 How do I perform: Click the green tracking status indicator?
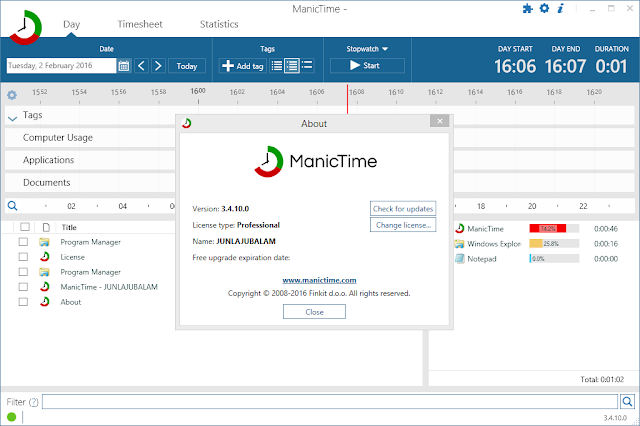[11, 417]
